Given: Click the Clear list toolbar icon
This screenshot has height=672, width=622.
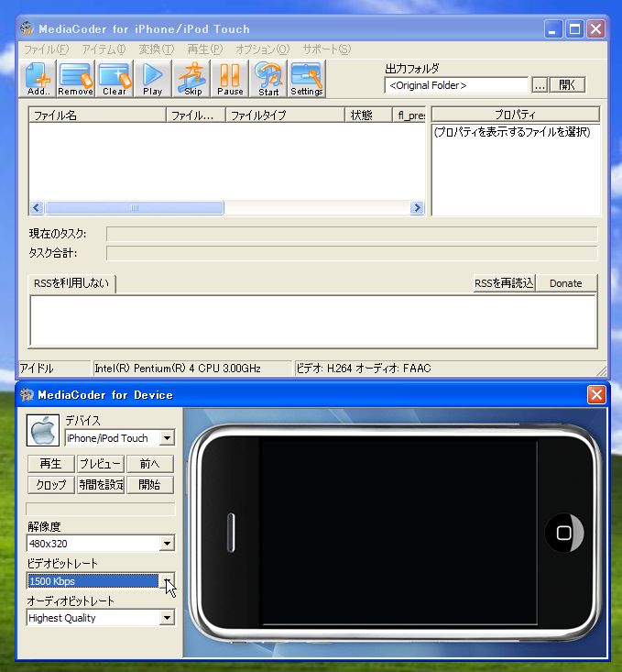Looking at the screenshot, I should pos(115,79).
